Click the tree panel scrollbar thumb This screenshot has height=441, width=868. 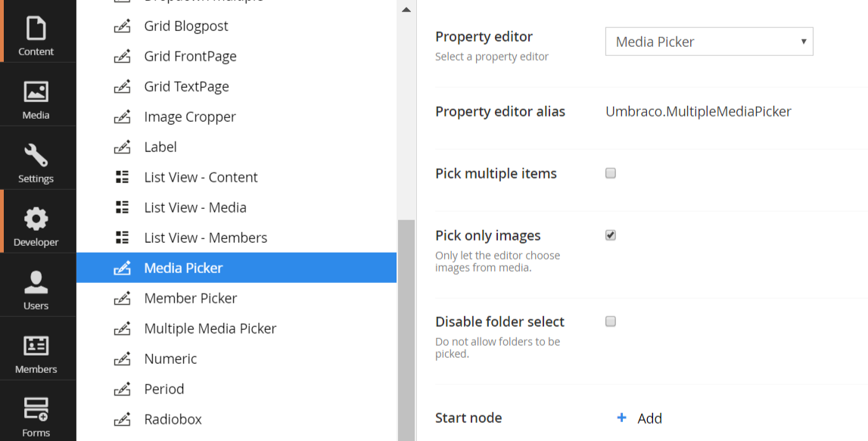click(406, 331)
